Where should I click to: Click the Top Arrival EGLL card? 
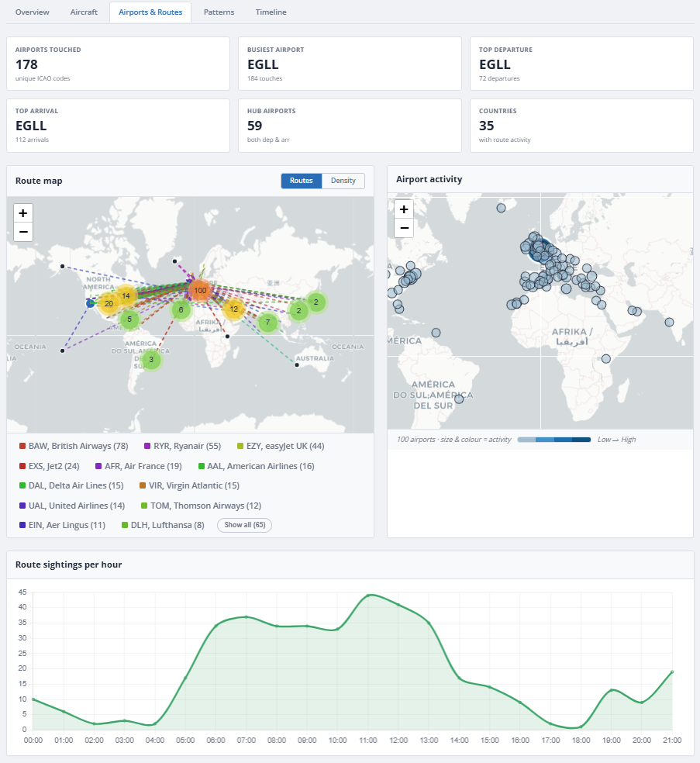coord(118,126)
